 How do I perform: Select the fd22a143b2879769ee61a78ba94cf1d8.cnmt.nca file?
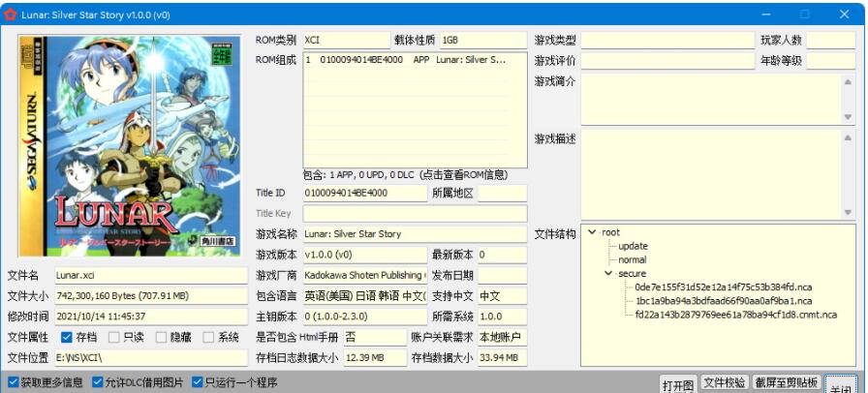[x=735, y=315]
